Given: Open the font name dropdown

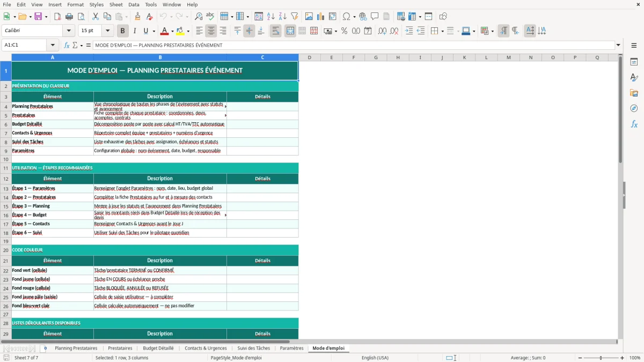Looking at the screenshot, I should pos(68,31).
